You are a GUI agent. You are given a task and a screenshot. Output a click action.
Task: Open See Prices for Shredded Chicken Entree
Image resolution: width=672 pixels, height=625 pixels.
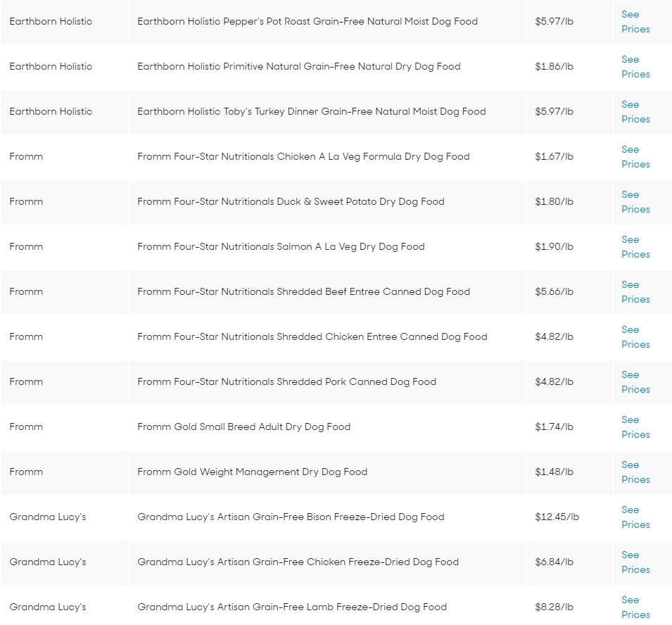635,337
